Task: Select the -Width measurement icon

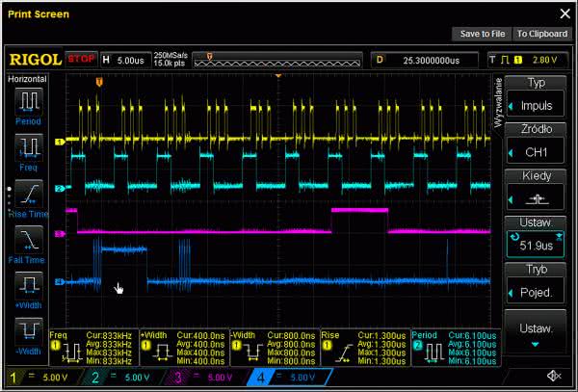Action: (x=29, y=330)
